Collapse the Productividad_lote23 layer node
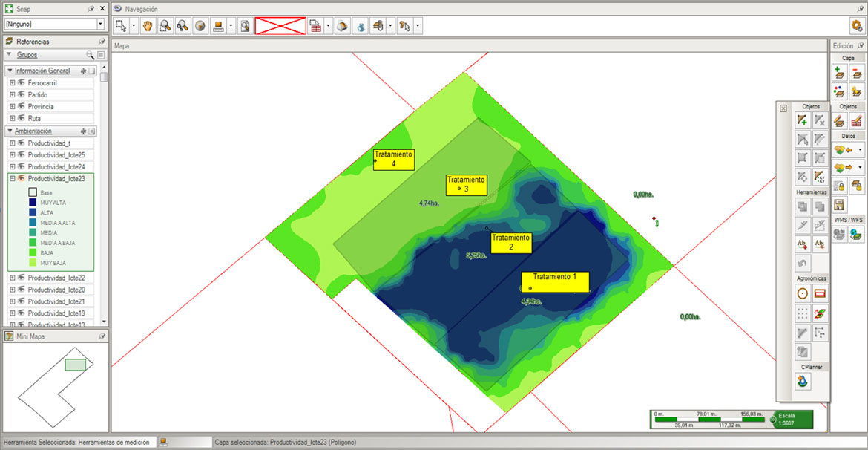 (x=12, y=178)
